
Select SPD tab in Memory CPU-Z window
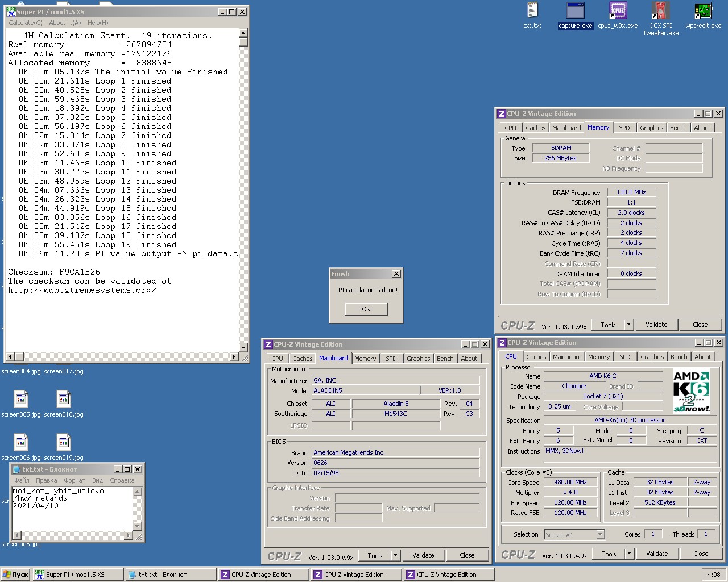[624, 128]
